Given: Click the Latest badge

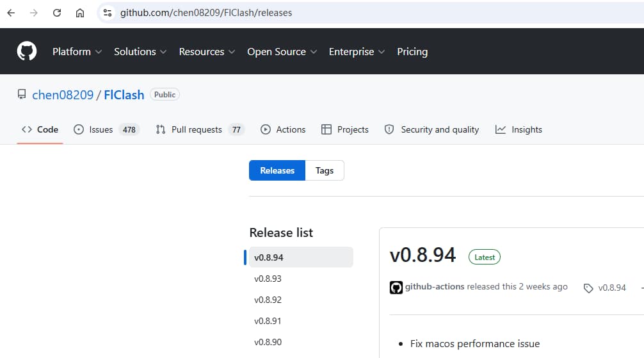Looking at the screenshot, I should pyautogui.click(x=484, y=257).
